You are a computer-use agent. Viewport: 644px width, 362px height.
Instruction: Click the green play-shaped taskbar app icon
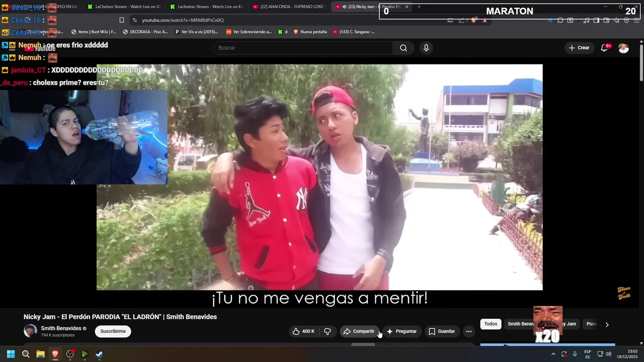coord(85,354)
